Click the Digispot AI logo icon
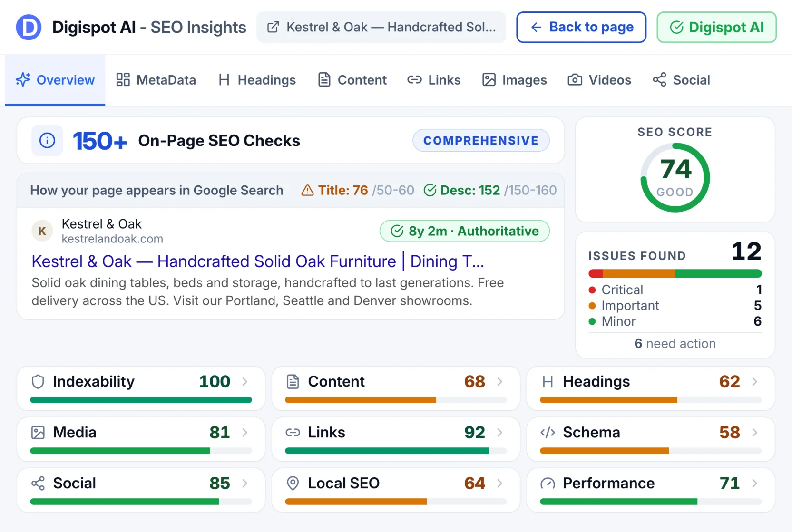The height and width of the screenshot is (532, 792). 29,27
